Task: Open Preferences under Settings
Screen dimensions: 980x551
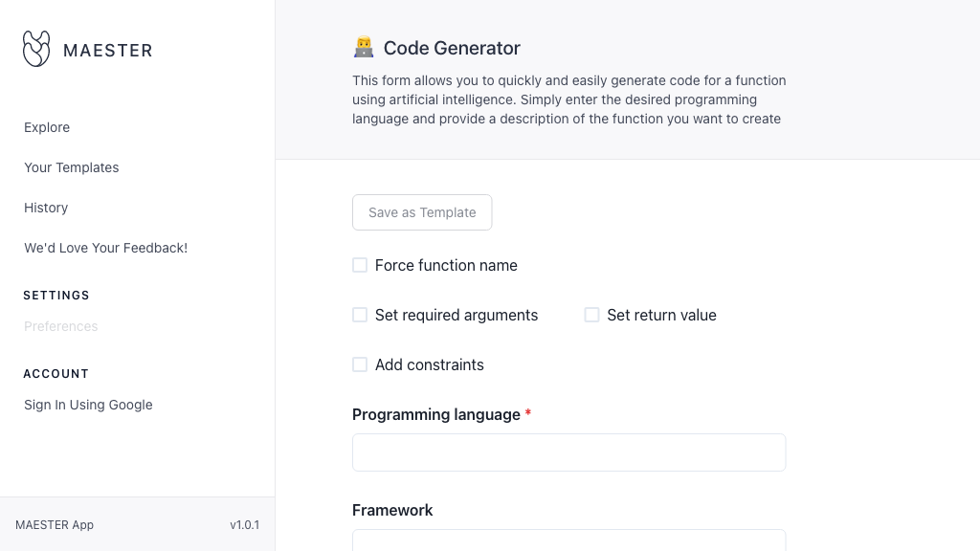Action: pos(60,326)
